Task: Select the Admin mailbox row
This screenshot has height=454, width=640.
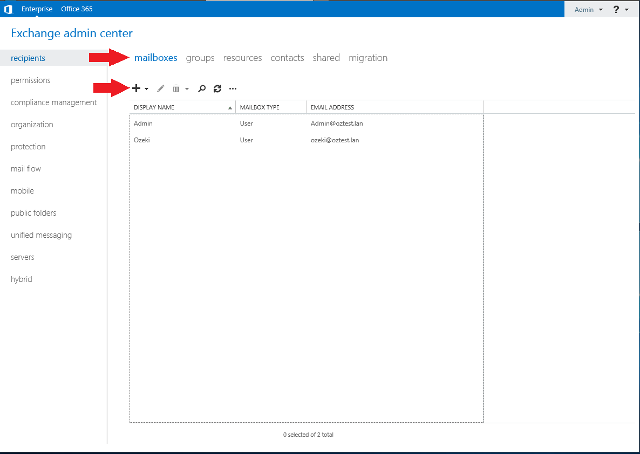Action: (307, 123)
